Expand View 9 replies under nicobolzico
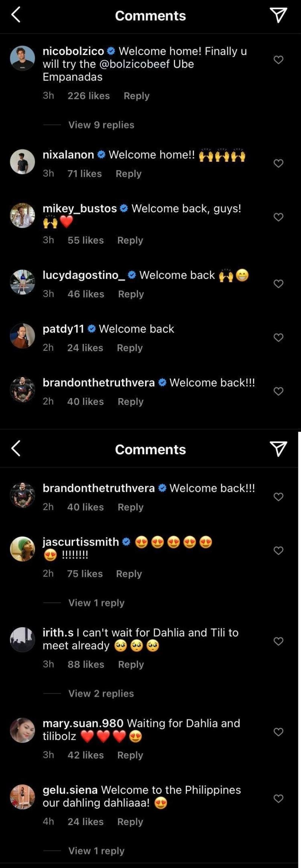The height and width of the screenshot is (868, 301). pyautogui.click(x=101, y=125)
